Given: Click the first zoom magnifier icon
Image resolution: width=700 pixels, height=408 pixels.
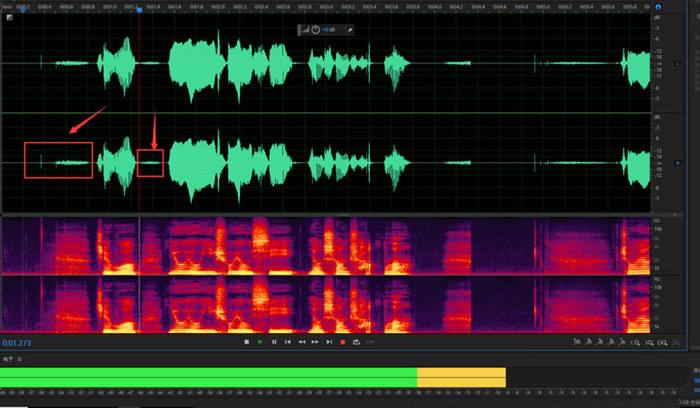Looking at the screenshot, I should [x=635, y=343].
